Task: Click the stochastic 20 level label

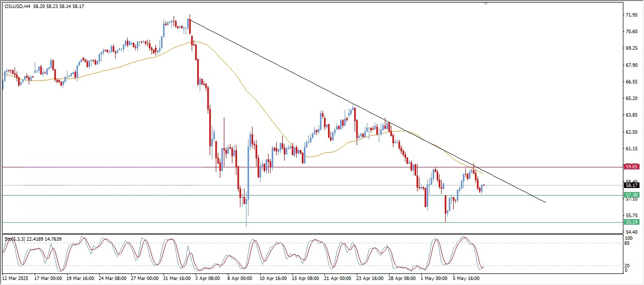Action: click(627, 265)
